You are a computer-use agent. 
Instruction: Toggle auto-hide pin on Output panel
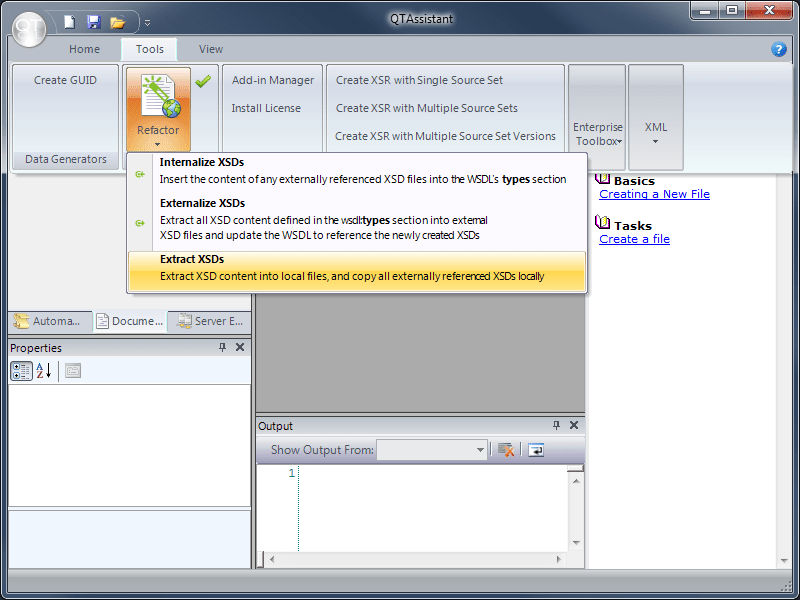tap(556, 425)
